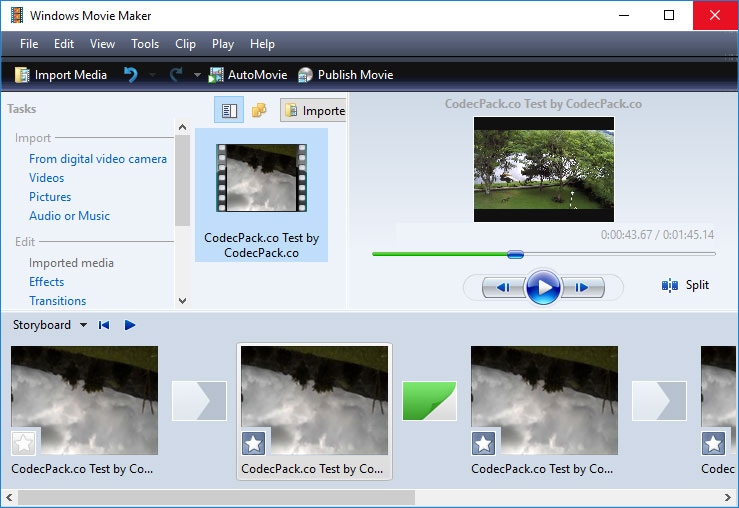This screenshot has width=739, height=508.
Task: Click the preview monitor video frame
Action: tap(544, 170)
